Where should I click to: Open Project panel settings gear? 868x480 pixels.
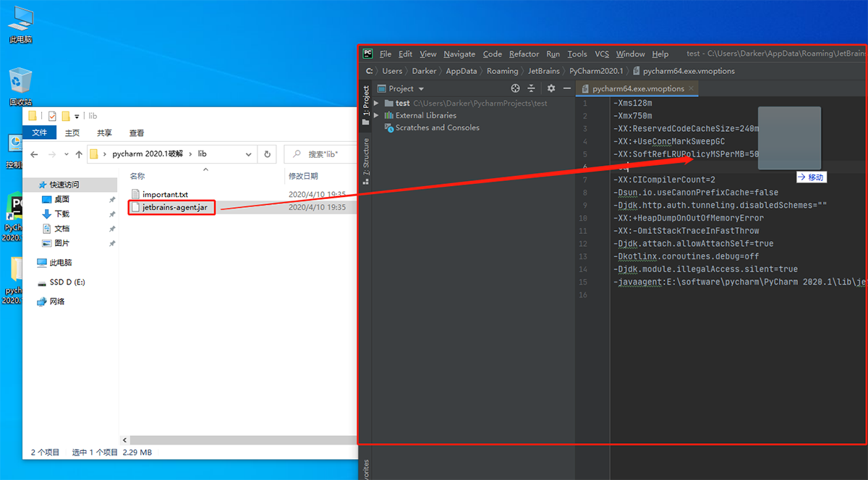tap(551, 88)
